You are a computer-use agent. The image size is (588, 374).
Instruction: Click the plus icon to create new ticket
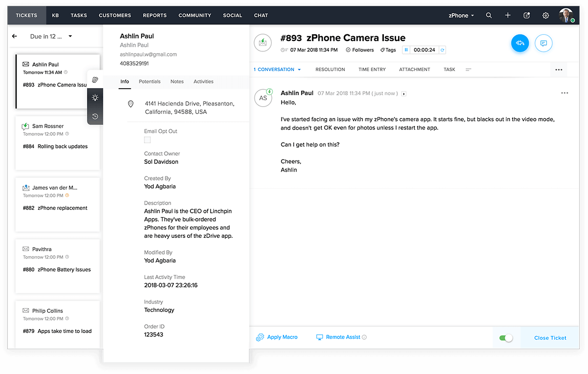coord(507,15)
